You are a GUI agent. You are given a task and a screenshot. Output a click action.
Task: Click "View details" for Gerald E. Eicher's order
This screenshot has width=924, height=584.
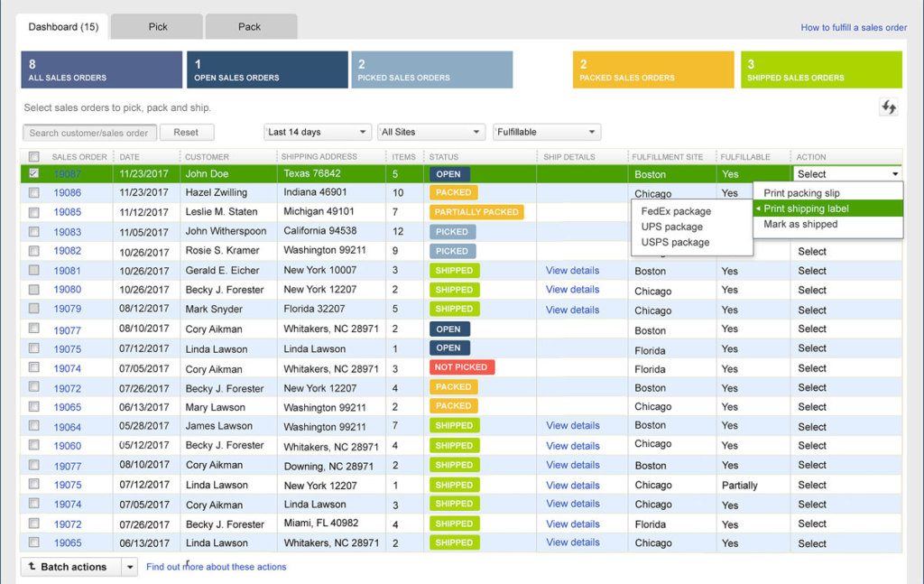tap(572, 270)
